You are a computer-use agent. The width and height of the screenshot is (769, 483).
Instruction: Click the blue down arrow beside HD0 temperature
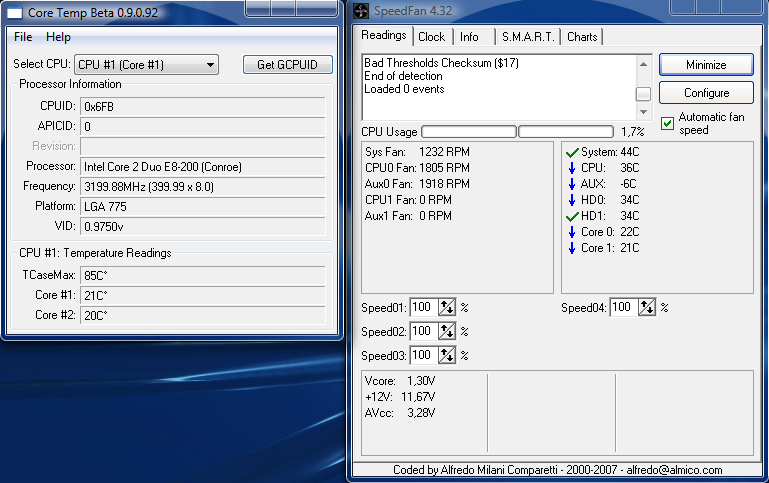[x=572, y=200]
